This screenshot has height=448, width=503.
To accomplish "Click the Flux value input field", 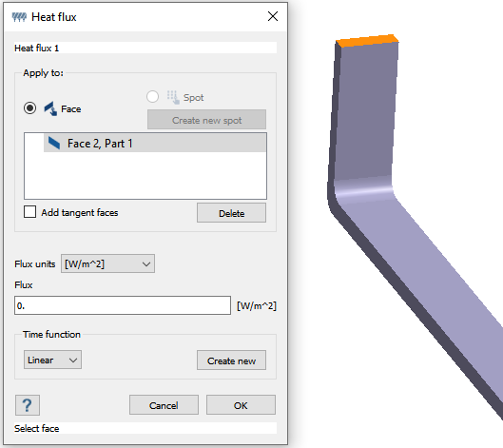I will coord(123,305).
